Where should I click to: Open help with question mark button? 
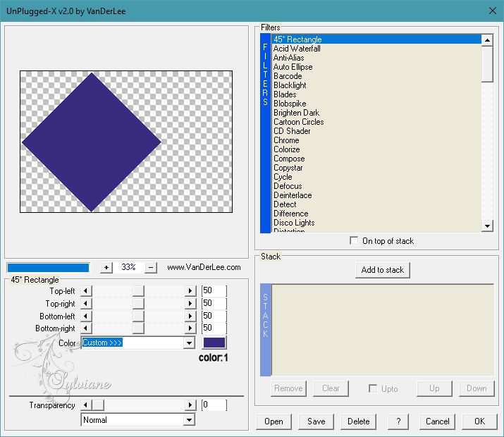coord(398,421)
